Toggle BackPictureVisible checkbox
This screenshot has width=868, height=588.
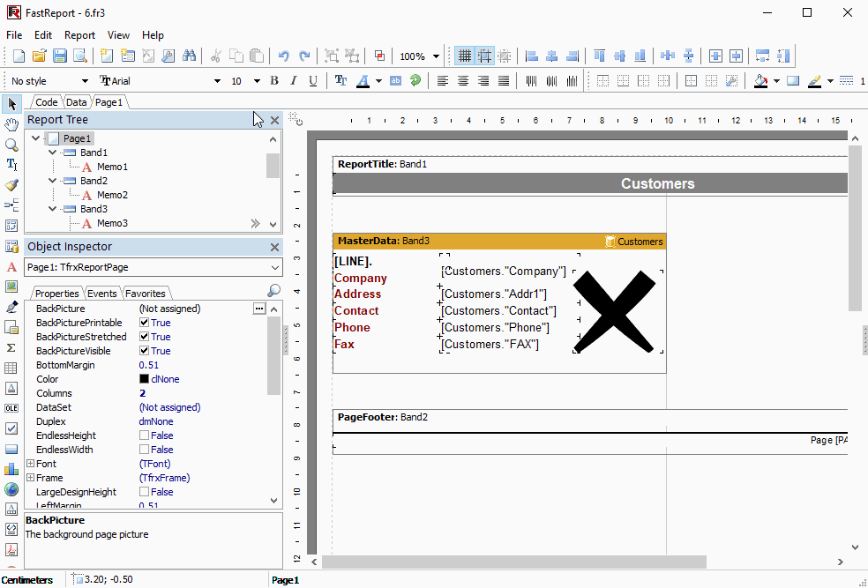(x=144, y=351)
